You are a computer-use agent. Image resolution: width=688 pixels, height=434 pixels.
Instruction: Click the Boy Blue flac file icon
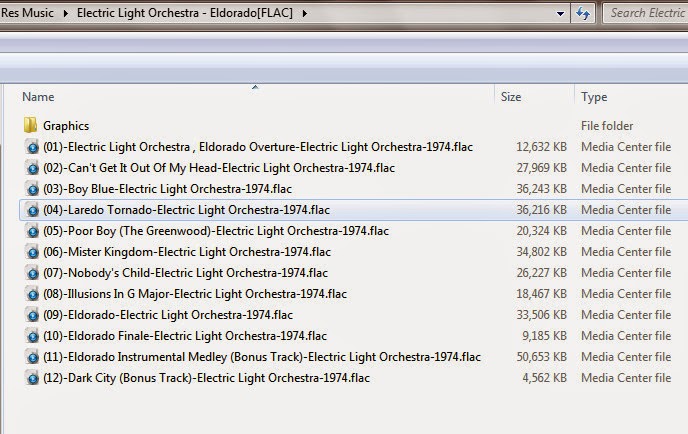click(33, 189)
